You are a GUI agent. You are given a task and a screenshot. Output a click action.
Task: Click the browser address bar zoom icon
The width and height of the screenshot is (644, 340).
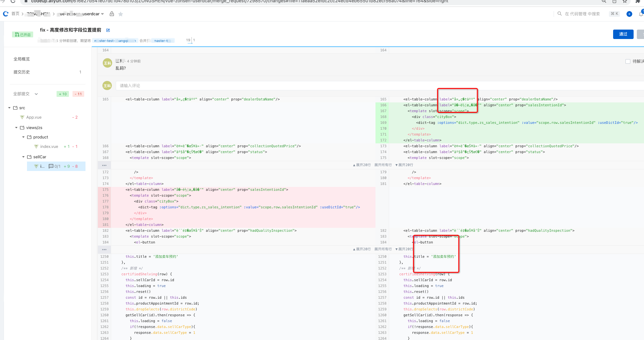pyautogui.click(x=604, y=1)
